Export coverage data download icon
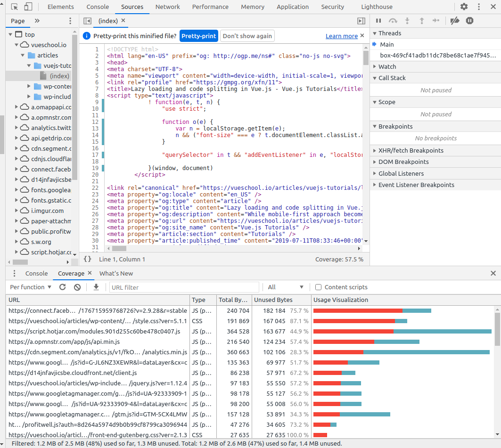The width and height of the screenshot is (501, 448). [96, 287]
